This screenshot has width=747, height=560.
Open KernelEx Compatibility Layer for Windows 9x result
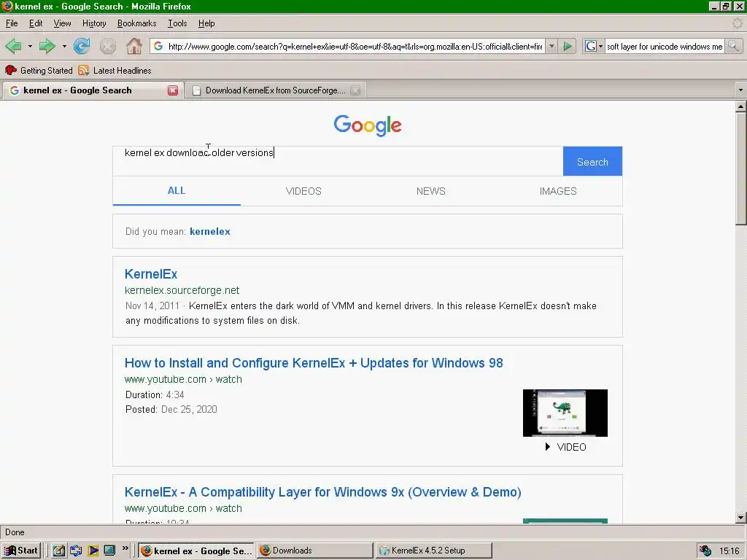(322, 492)
